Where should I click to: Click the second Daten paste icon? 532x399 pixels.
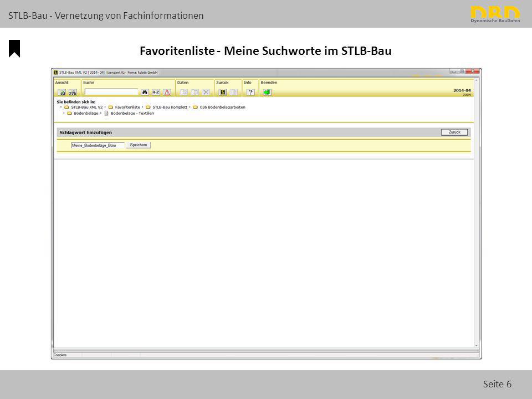click(195, 93)
